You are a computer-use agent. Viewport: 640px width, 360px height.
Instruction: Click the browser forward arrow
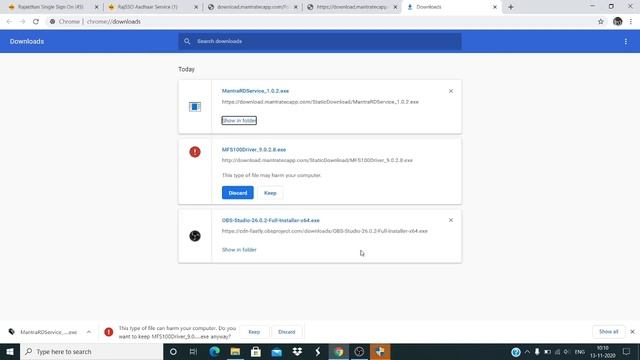click(22, 22)
